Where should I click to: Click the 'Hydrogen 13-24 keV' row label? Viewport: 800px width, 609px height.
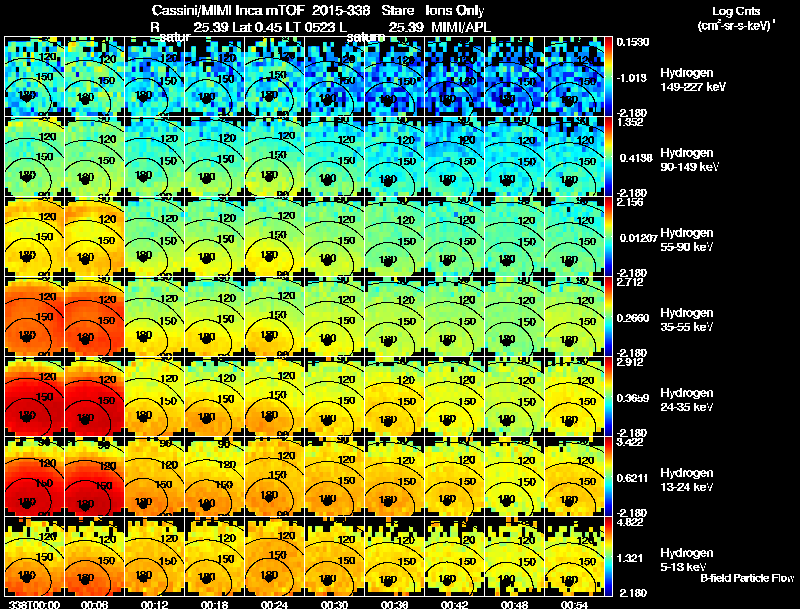pyautogui.click(x=687, y=480)
